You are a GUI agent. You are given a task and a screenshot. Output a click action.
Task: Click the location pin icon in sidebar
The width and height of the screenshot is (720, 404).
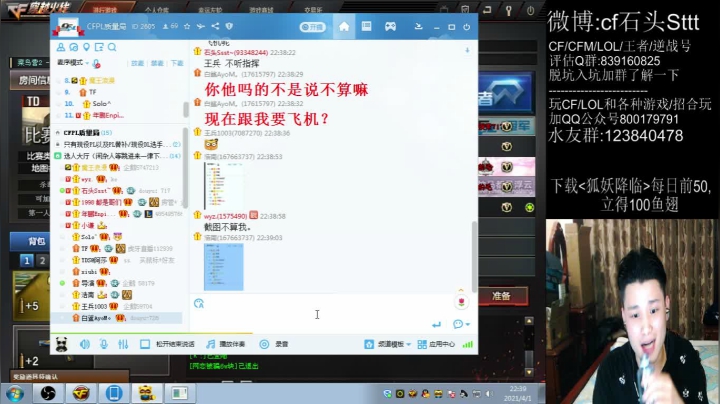point(86,47)
